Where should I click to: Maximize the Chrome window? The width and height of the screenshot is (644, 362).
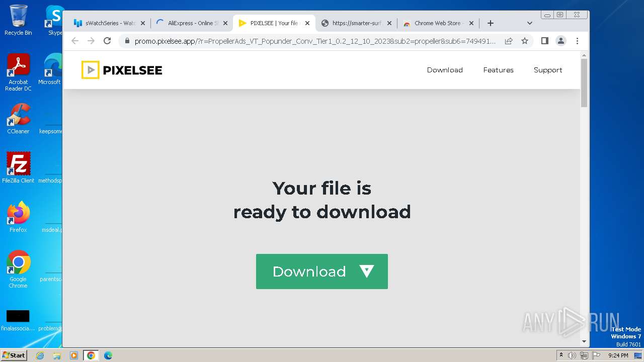559,15
